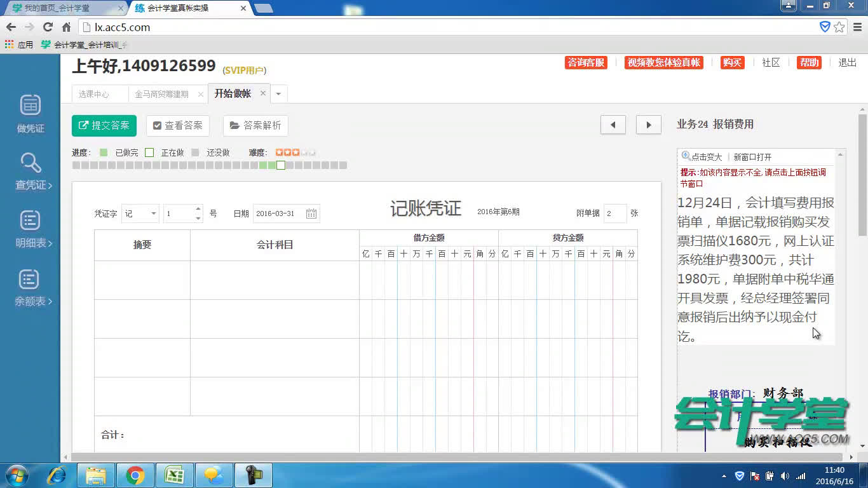Increment the voucher number with the up stepper
Image resolution: width=868 pixels, height=488 pixels.
click(197, 210)
